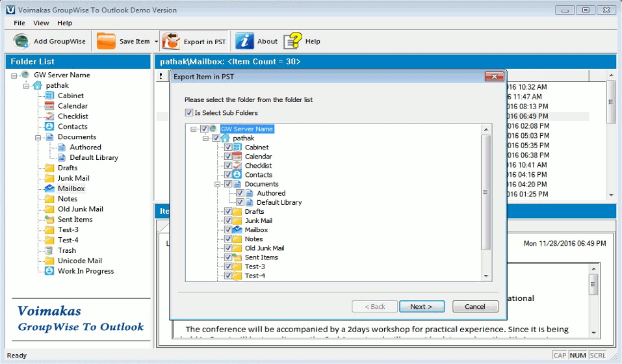Open the Save Item dropdown arrow
This screenshot has height=364, width=622.
click(156, 41)
